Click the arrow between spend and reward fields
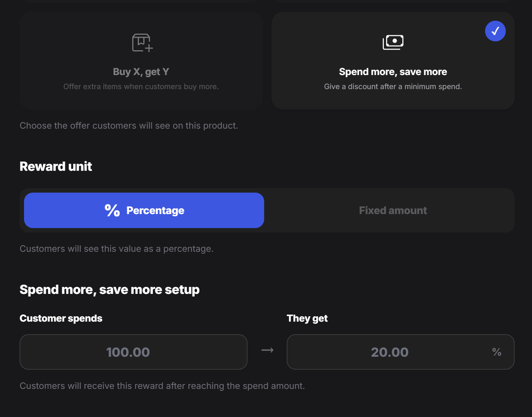Image resolution: width=532 pixels, height=417 pixels. 267,350
